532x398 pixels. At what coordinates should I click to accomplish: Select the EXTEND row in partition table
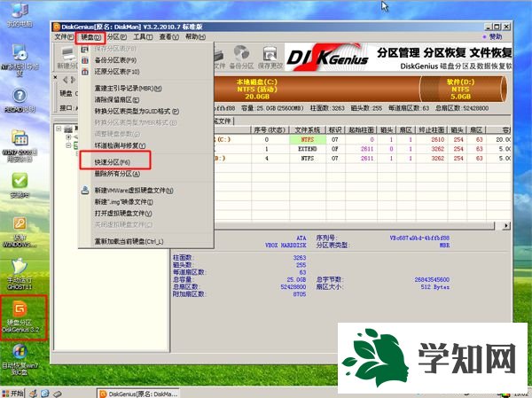[363, 149]
